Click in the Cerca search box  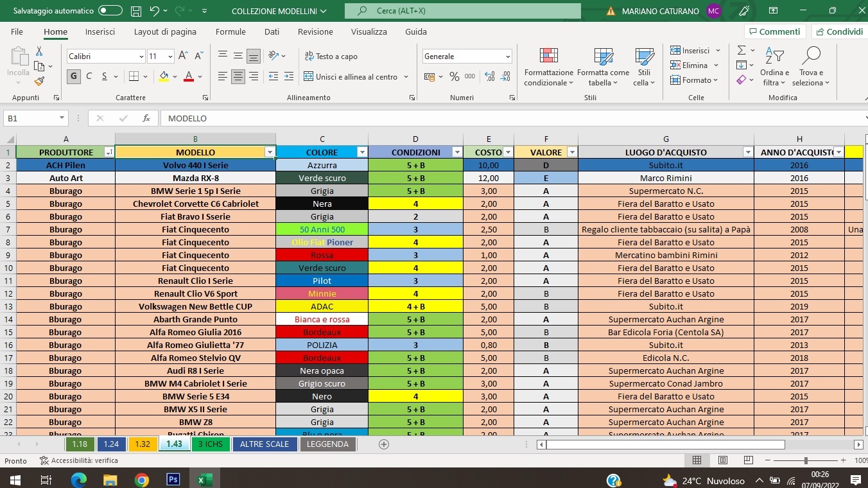(x=462, y=11)
